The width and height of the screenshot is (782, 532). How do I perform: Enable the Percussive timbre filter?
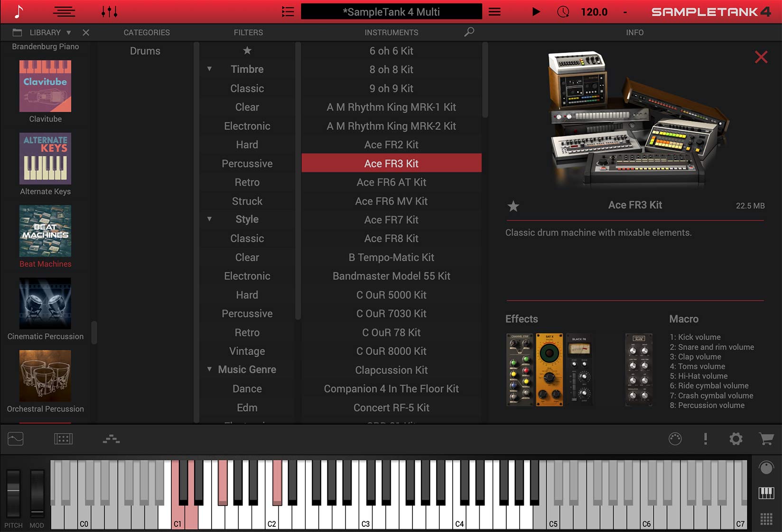coord(247,163)
